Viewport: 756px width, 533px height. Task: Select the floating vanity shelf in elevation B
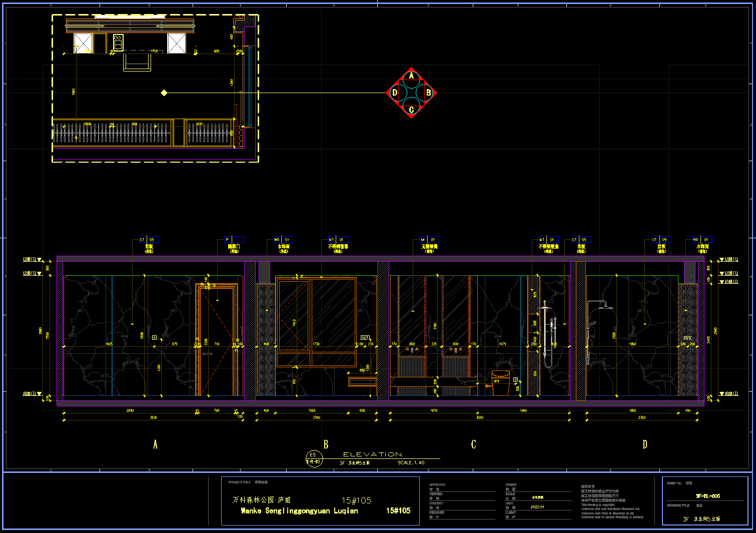(362, 382)
